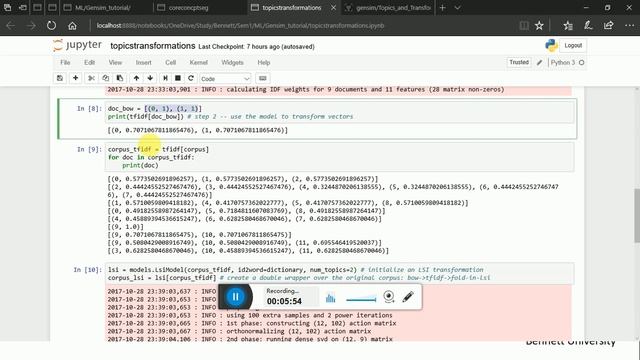
Task: Open web notes pen icon
Action: 588,26
